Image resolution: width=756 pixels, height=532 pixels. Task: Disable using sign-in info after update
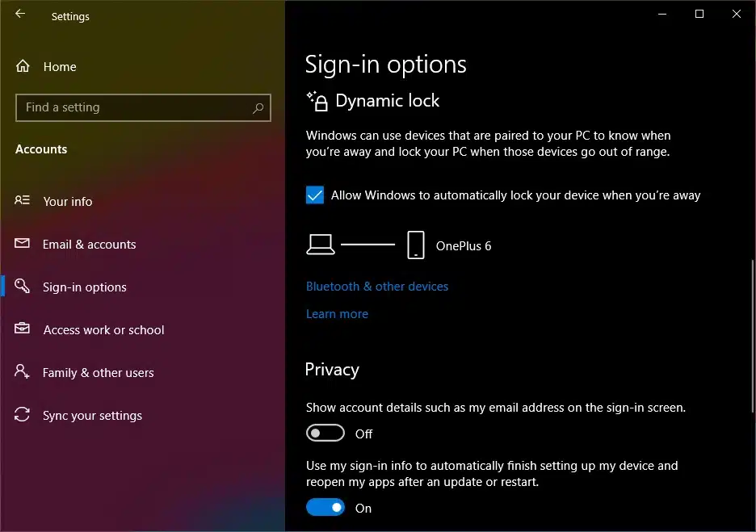pos(325,507)
